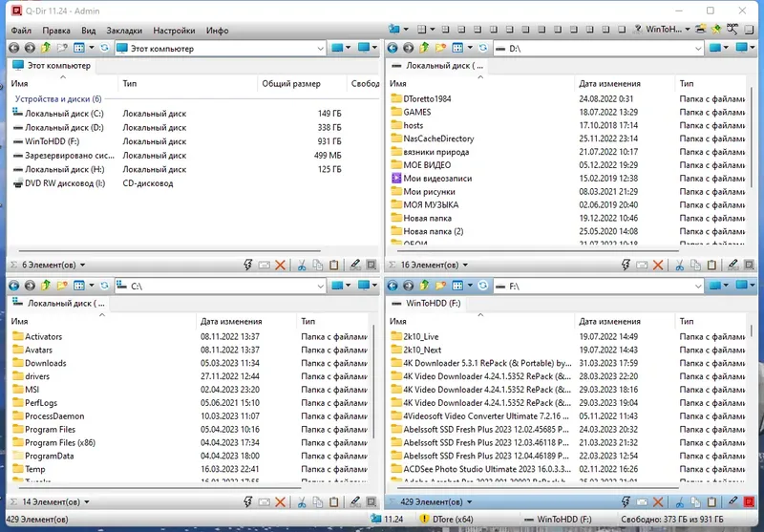Open the Файл menu
Screen dimensions: 764x532
pyautogui.click(x=21, y=31)
